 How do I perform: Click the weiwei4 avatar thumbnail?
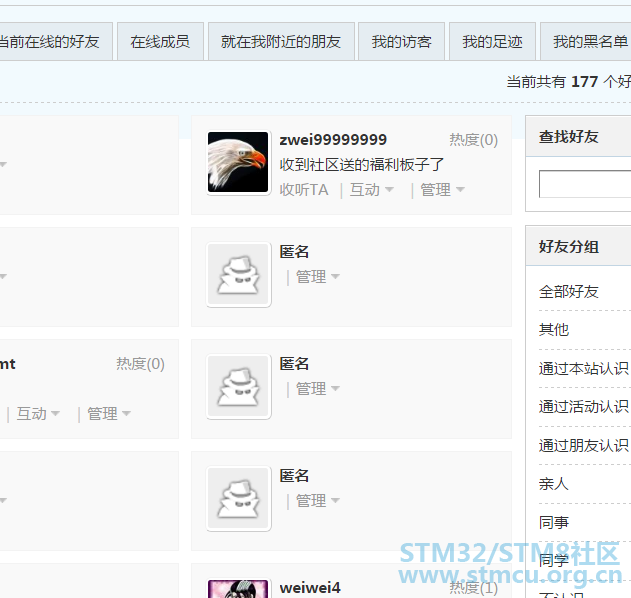pos(238,589)
